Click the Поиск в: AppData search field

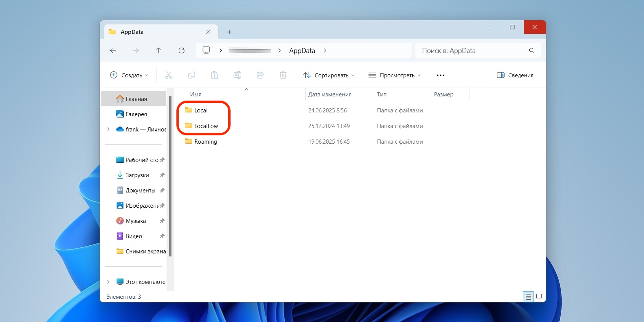pyautogui.click(x=473, y=50)
